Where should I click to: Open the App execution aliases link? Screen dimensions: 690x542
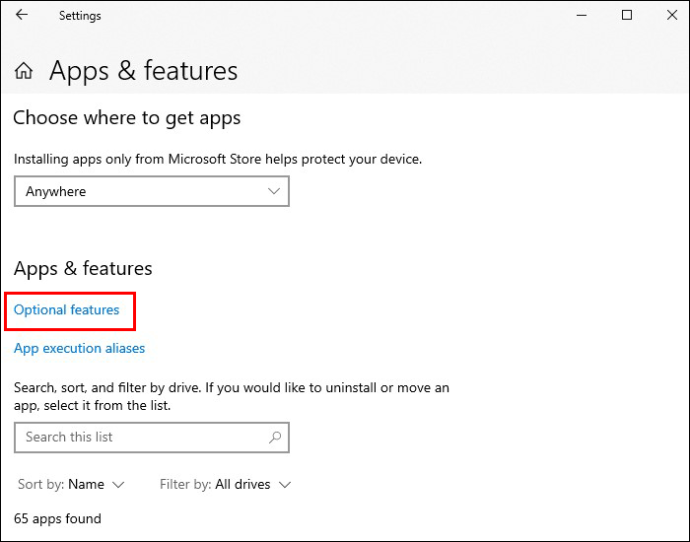point(79,348)
